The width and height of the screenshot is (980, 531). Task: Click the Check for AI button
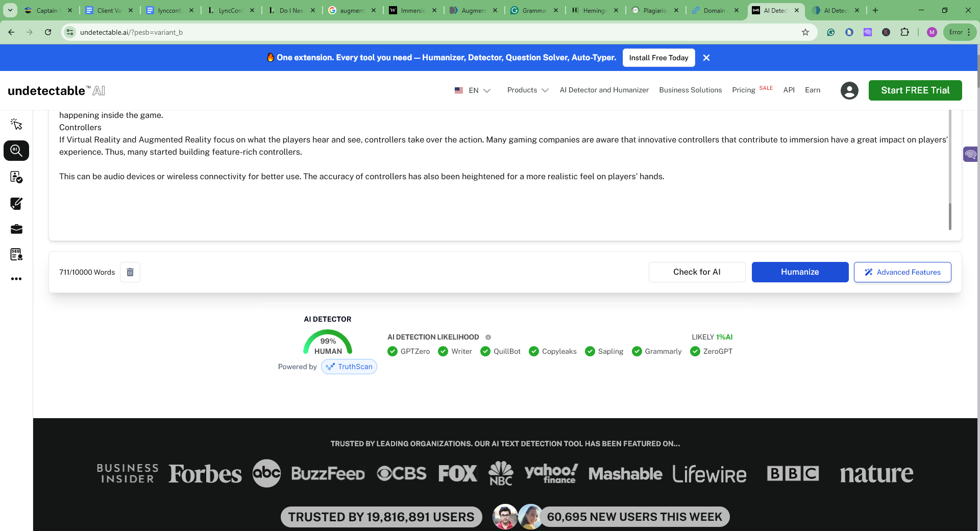click(697, 272)
